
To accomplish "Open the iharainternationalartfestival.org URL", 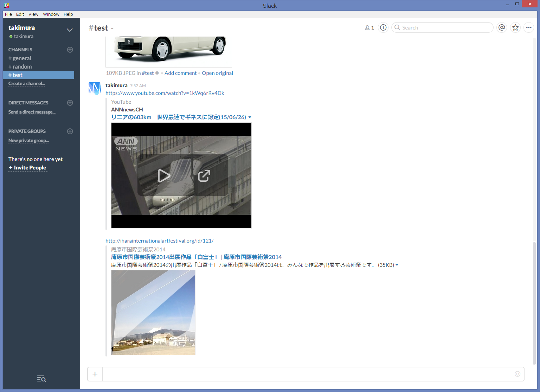I will coord(160,241).
